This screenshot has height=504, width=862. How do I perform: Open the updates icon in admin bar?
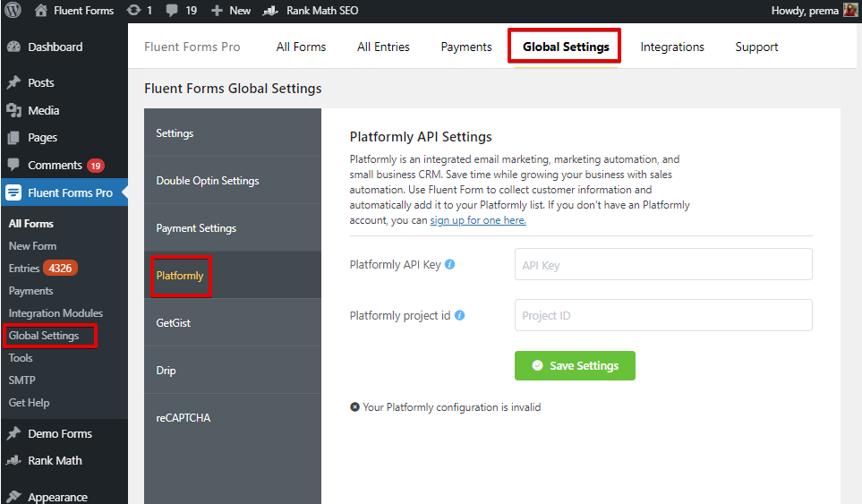[134, 11]
